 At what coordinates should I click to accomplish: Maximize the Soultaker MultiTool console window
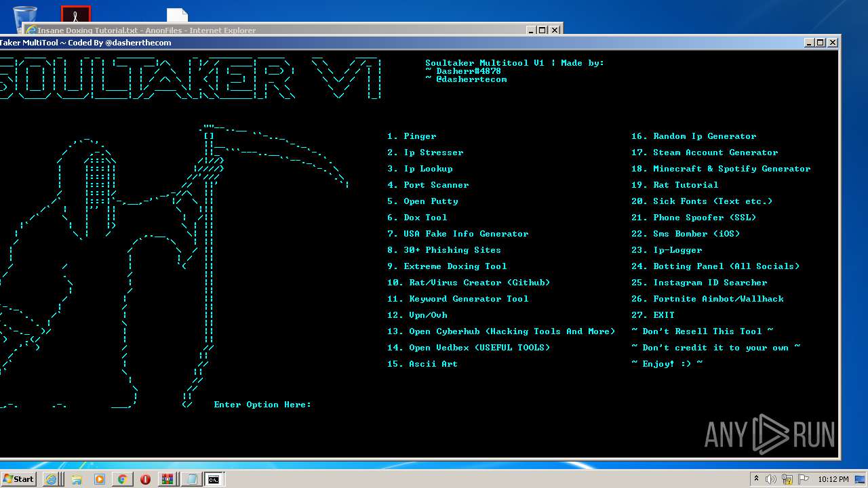[x=821, y=42]
